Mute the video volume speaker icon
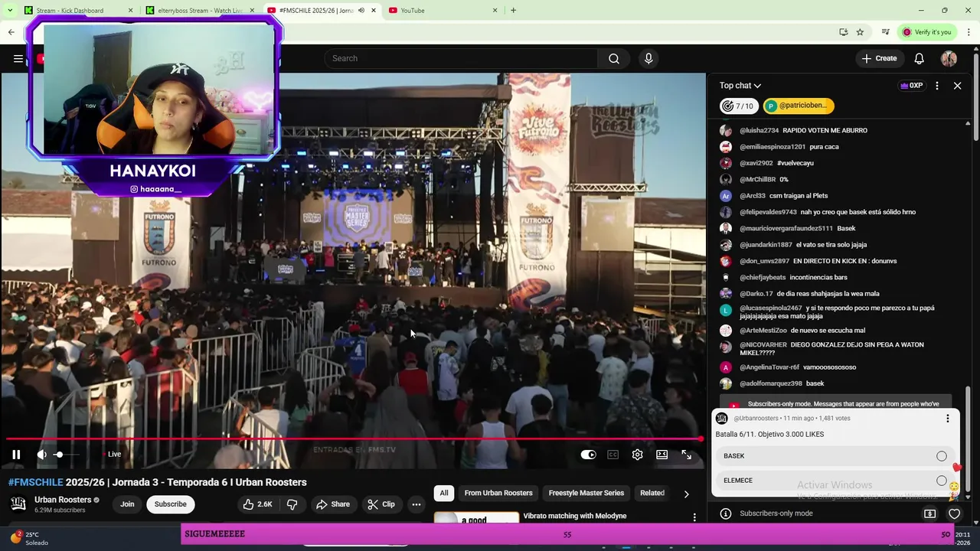Image resolution: width=980 pixels, height=551 pixels. (41, 455)
